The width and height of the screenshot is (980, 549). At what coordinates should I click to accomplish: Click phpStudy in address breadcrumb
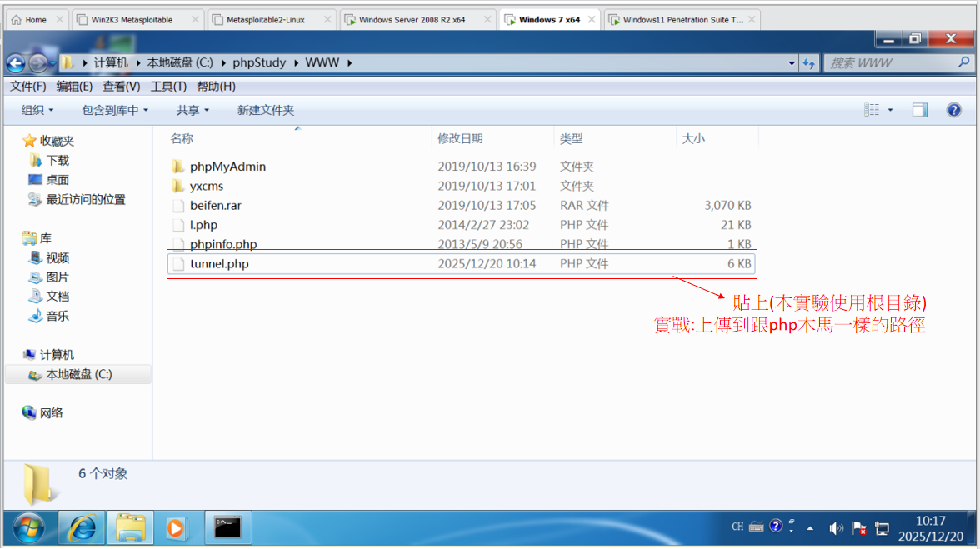(258, 63)
